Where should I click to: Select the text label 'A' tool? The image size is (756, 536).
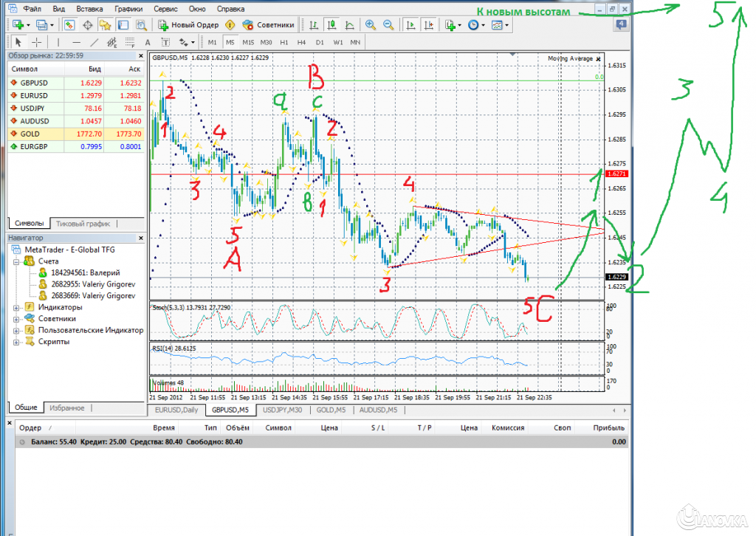coord(147,42)
